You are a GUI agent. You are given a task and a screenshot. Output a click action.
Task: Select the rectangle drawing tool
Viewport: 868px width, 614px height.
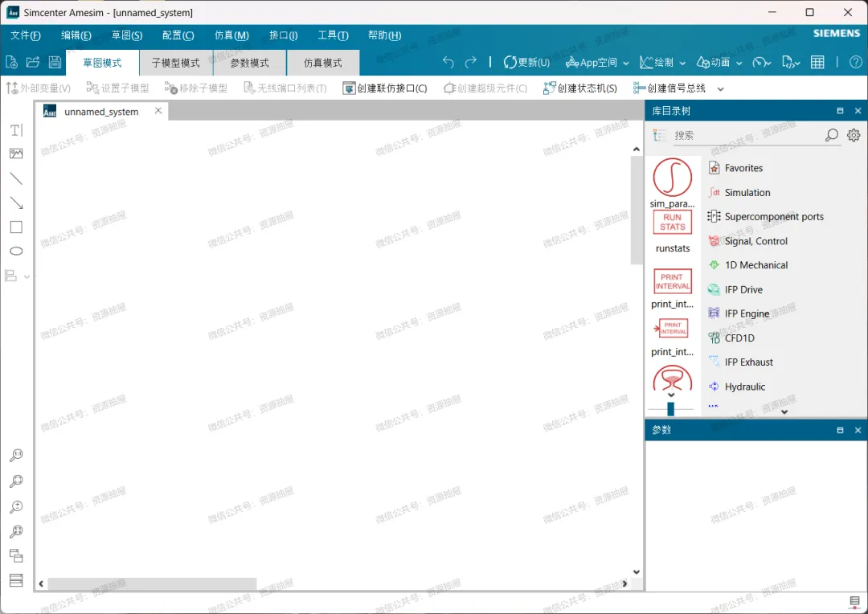click(x=17, y=227)
